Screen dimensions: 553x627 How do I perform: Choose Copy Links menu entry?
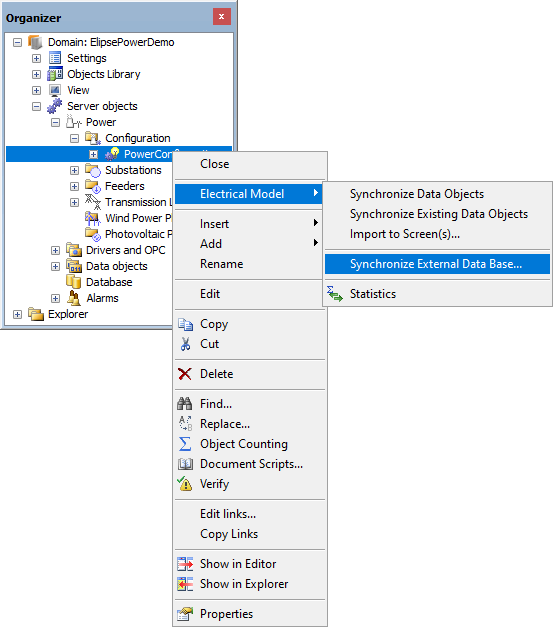(x=250, y=534)
